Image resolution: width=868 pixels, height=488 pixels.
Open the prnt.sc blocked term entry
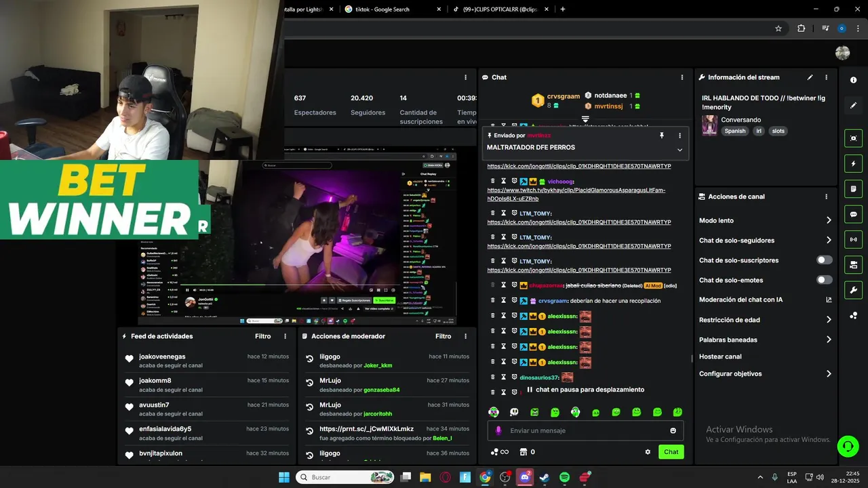click(387, 433)
